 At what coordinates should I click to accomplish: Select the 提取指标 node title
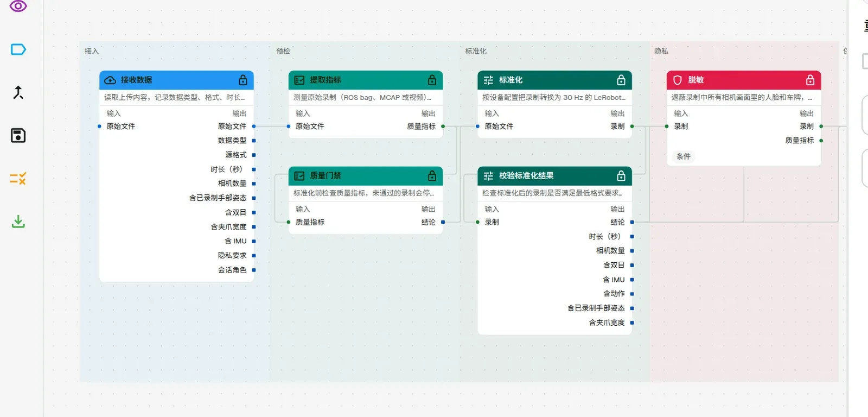click(x=325, y=80)
